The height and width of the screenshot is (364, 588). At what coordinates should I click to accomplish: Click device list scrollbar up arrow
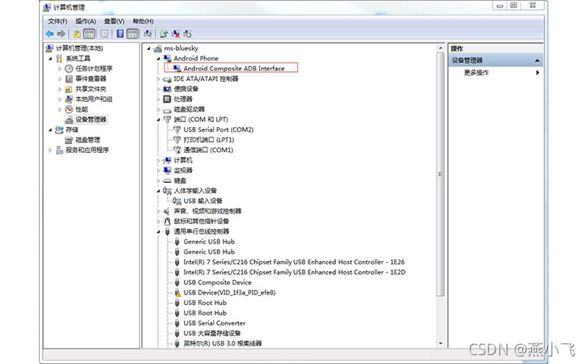pyautogui.click(x=441, y=49)
